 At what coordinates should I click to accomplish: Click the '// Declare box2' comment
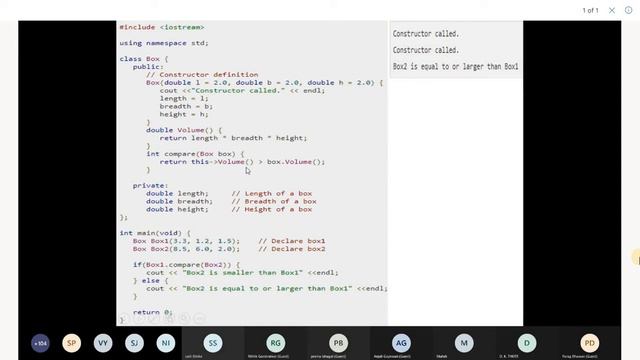coord(292,249)
